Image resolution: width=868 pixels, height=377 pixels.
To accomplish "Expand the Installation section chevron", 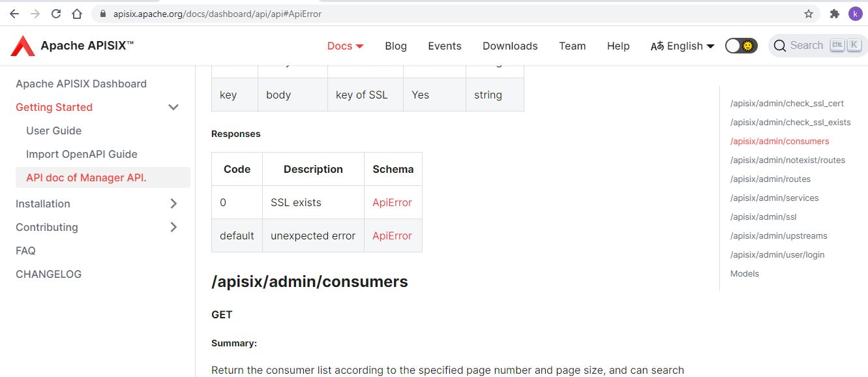I will (x=173, y=204).
